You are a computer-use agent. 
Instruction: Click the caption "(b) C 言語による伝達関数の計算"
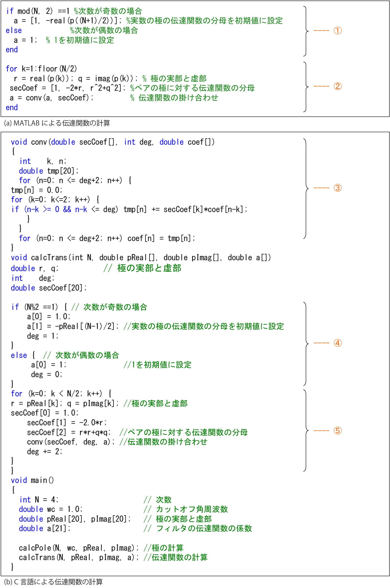tap(53, 582)
